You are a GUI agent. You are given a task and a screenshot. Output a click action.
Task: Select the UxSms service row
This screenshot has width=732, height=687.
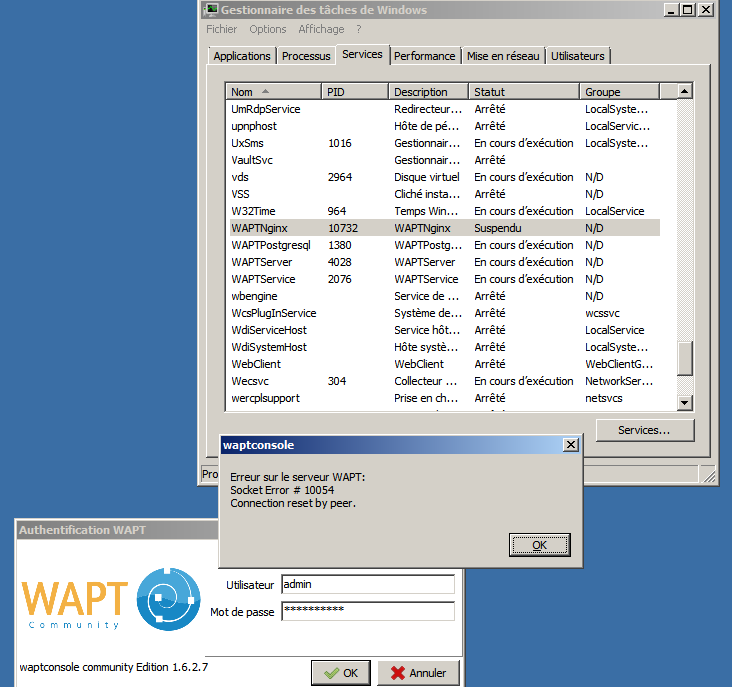[x=444, y=143]
